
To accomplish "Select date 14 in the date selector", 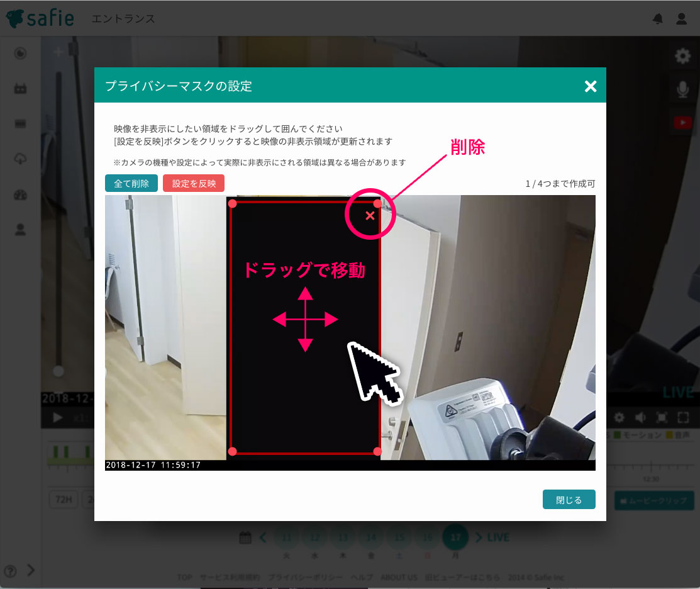I will (x=371, y=537).
